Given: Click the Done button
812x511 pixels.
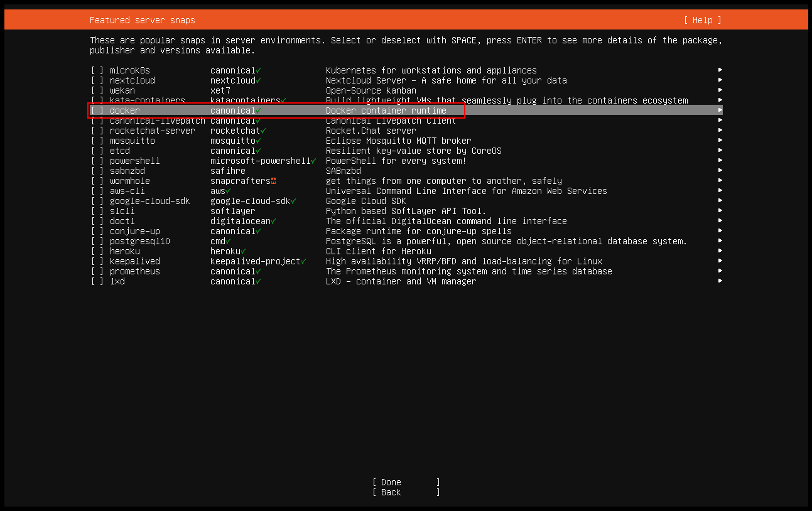Looking at the screenshot, I should click(x=406, y=482).
